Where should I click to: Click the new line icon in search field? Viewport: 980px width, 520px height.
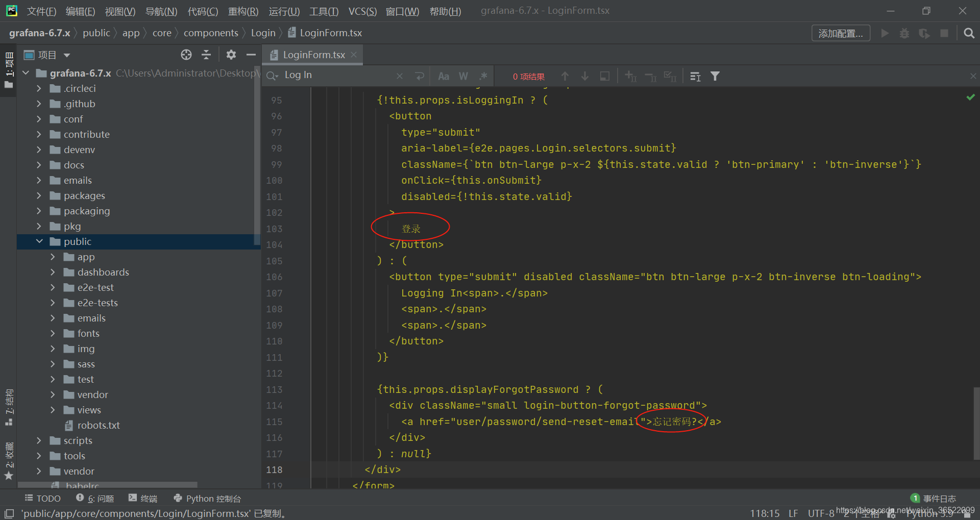[x=420, y=76]
